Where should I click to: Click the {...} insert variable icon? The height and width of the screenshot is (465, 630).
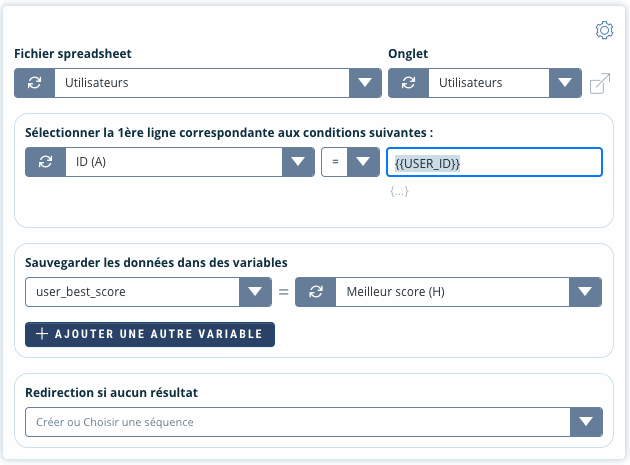399,191
